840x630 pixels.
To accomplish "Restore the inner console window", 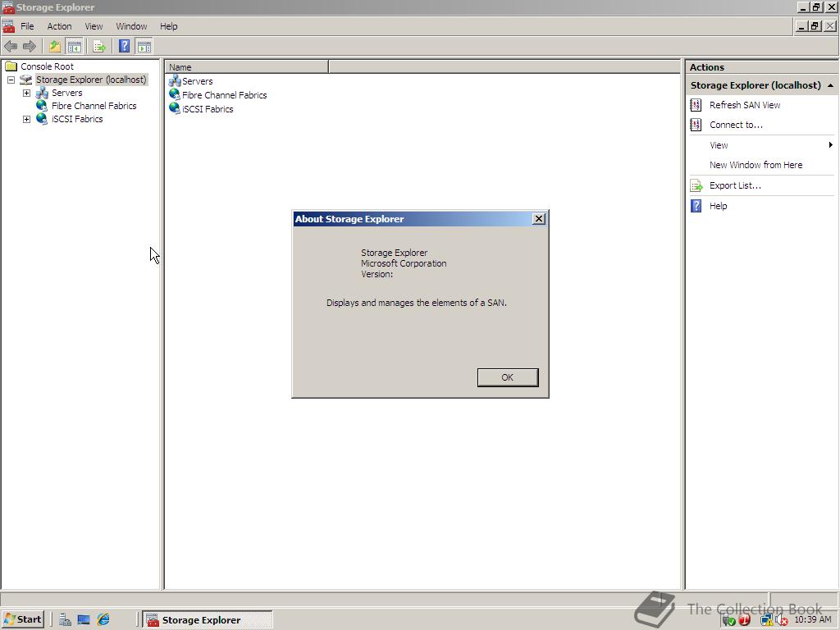I will tap(815, 25).
